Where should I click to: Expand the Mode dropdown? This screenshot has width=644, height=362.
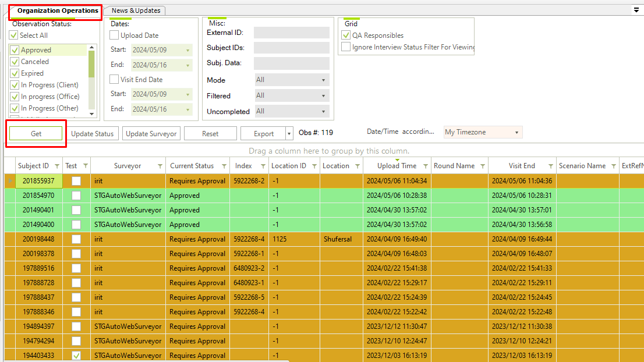point(323,80)
